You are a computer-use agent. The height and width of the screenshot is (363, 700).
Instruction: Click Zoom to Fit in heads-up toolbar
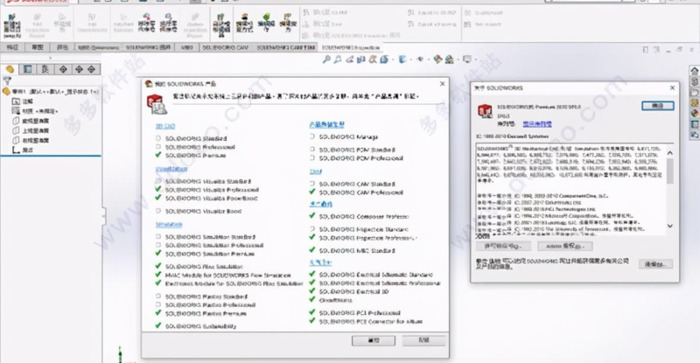pos(326,59)
